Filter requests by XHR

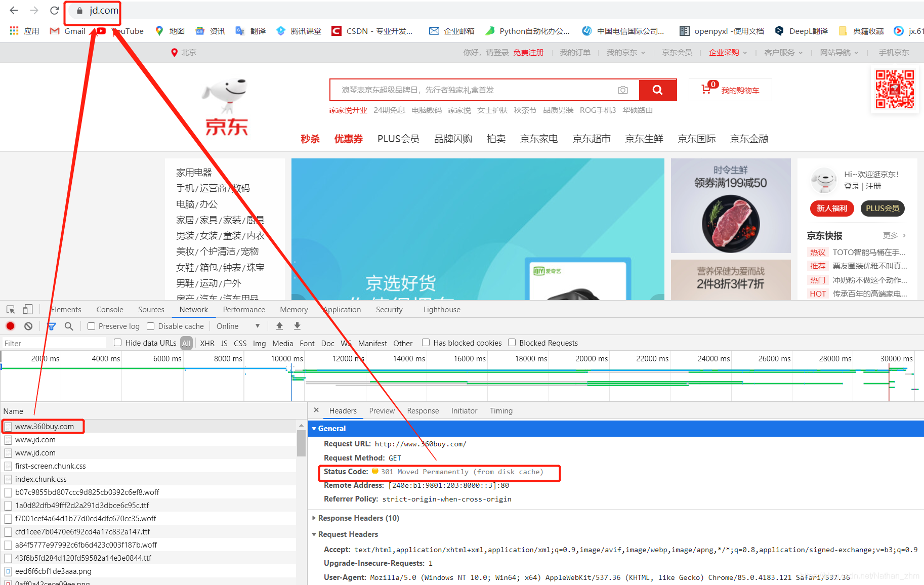(207, 343)
